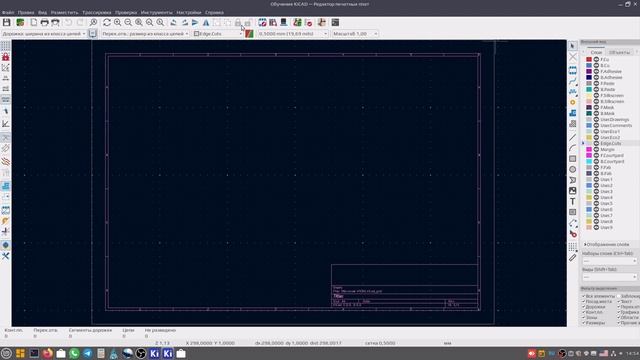Switch to the Слои tab
The width and height of the screenshot is (640, 360).
point(596,52)
